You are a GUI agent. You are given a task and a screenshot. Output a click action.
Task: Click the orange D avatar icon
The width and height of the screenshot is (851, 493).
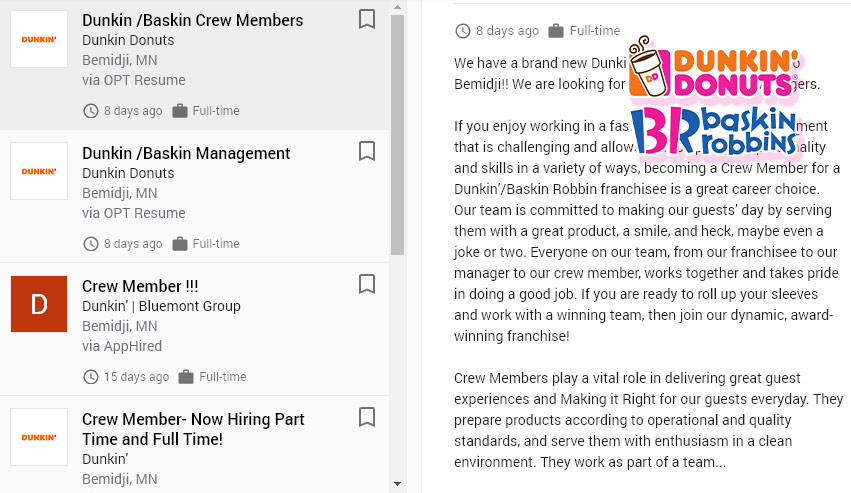click(39, 304)
